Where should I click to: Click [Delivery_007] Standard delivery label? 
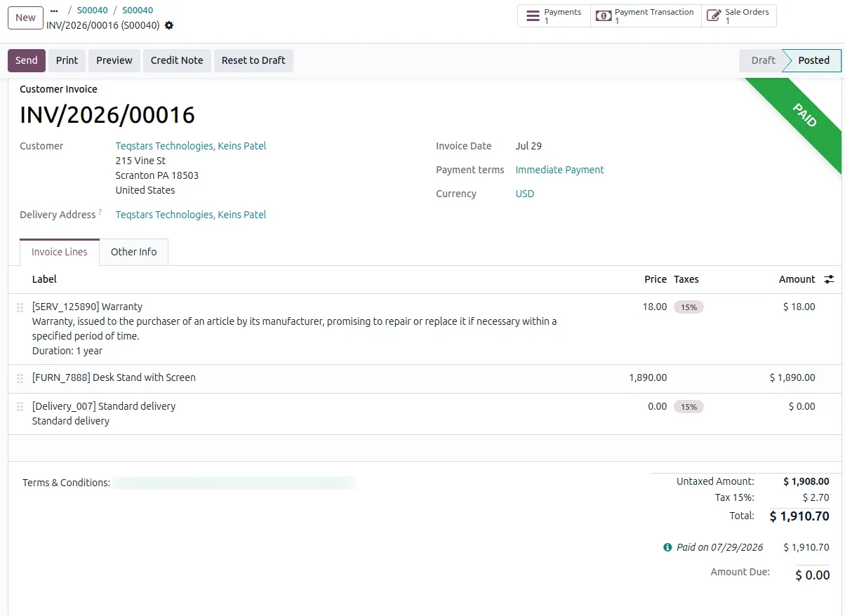(x=104, y=406)
